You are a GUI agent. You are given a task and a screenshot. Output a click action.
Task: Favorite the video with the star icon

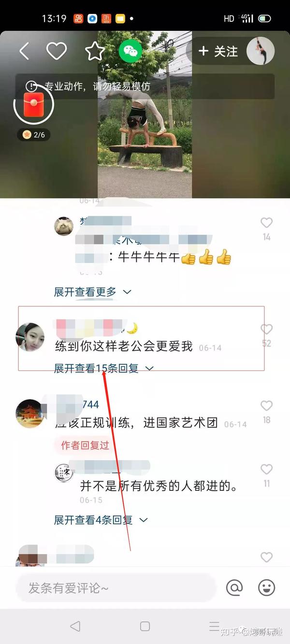point(95,51)
